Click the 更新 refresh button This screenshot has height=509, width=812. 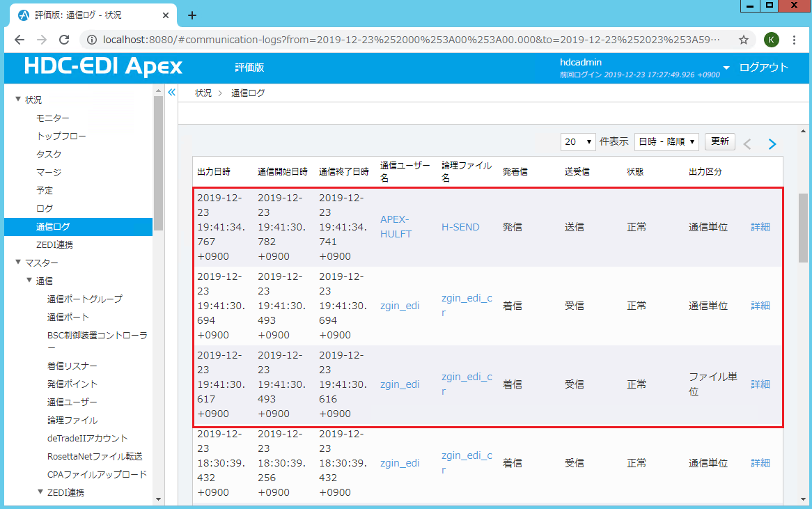720,141
